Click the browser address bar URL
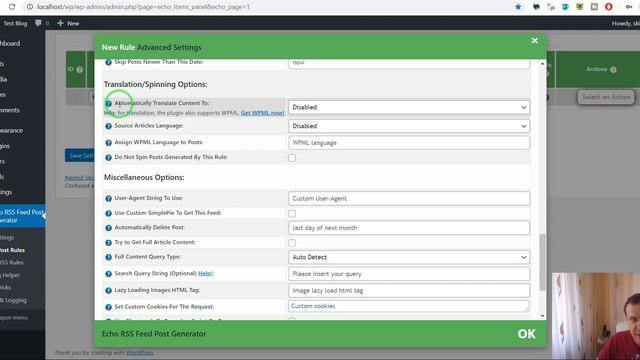 click(143, 7)
